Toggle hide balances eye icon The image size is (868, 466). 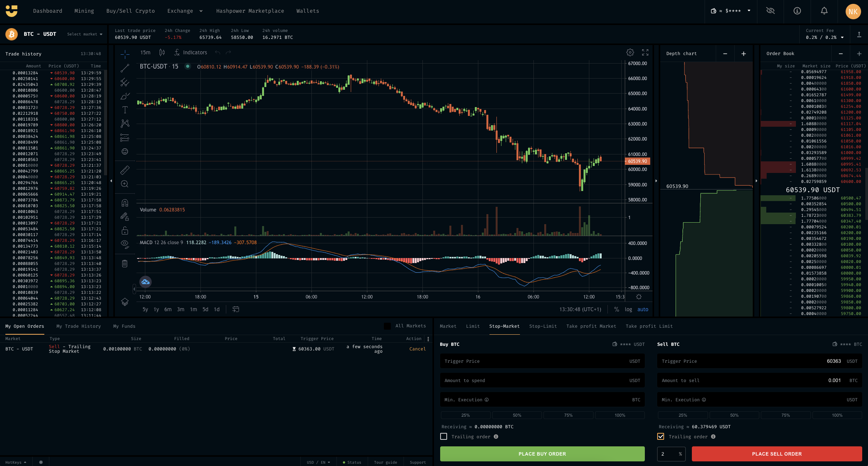click(770, 11)
